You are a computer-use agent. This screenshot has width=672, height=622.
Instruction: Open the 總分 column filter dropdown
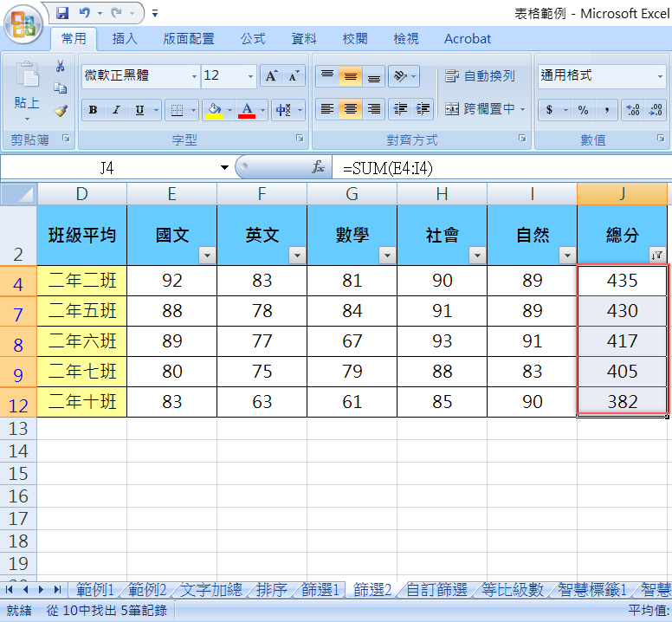[656, 255]
